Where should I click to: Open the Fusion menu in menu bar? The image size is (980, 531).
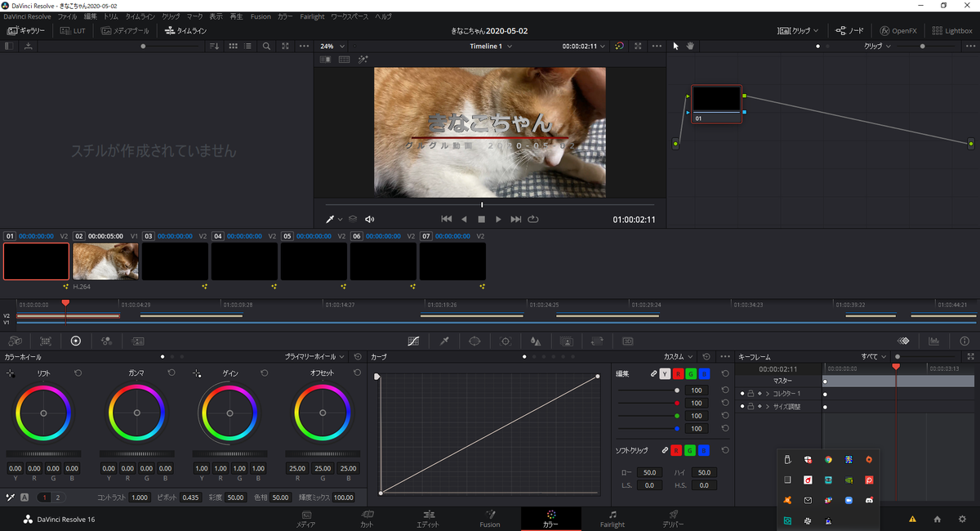click(261, 16)
